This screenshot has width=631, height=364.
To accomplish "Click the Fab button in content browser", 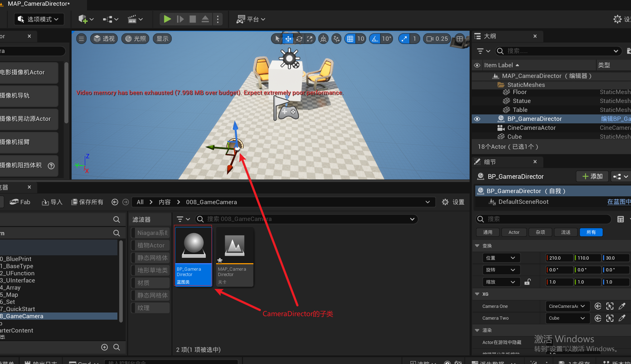I will (x=20, y=202).
